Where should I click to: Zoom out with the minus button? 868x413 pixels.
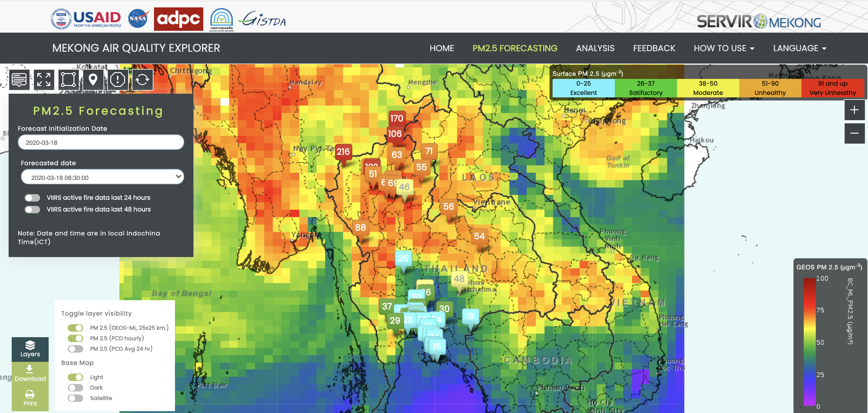coord(854,133)
